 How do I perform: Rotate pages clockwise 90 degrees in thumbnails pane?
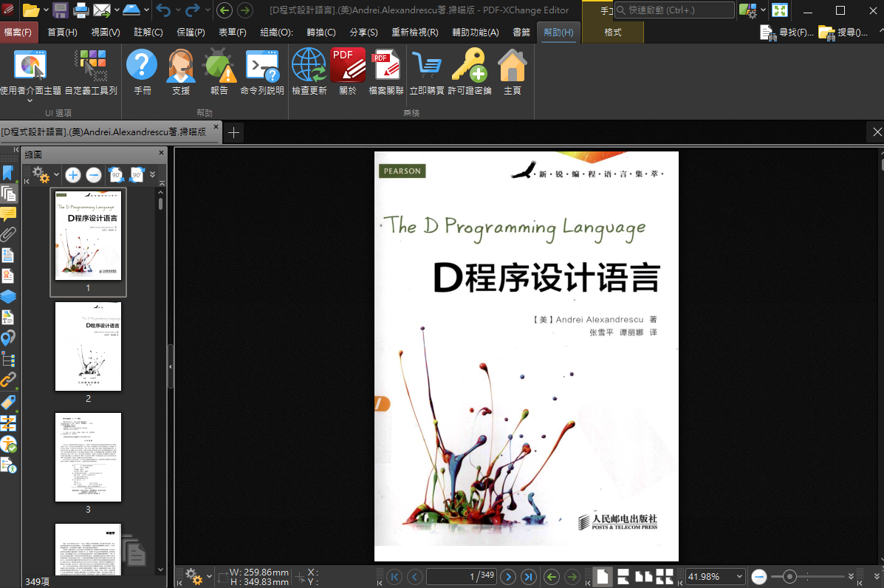(x=137, y=175)
